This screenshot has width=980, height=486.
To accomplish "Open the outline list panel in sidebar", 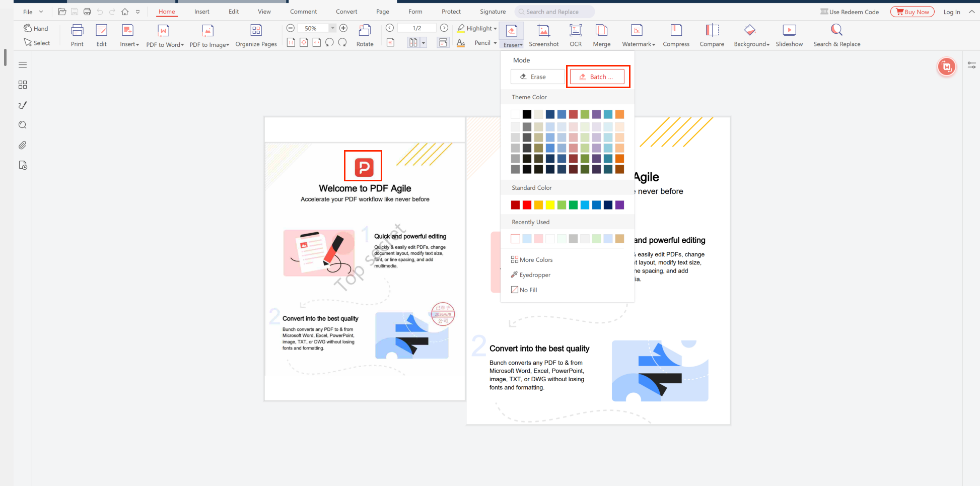I will (x=23, y=64).
